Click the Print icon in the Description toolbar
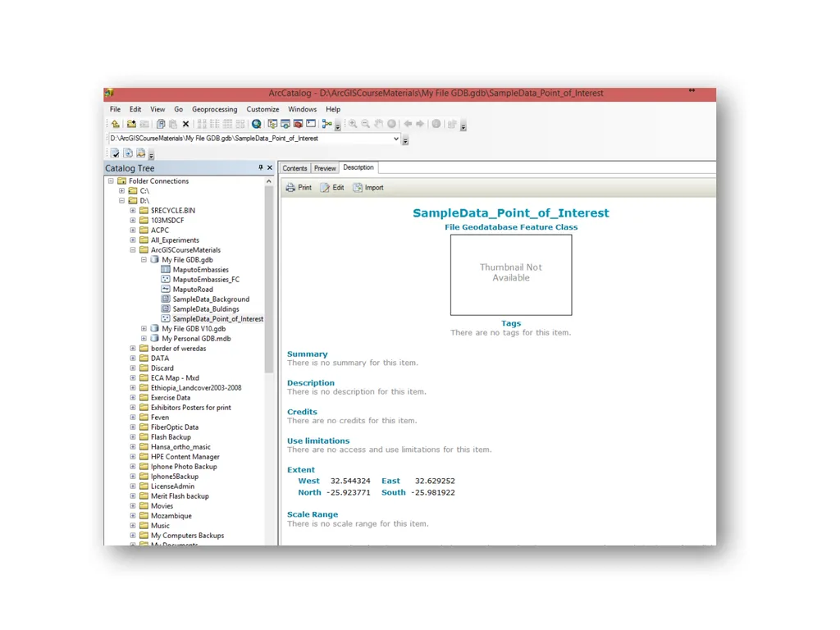Image resolution: width=840 pixels, height=630 pixels. tap(299, 188)
